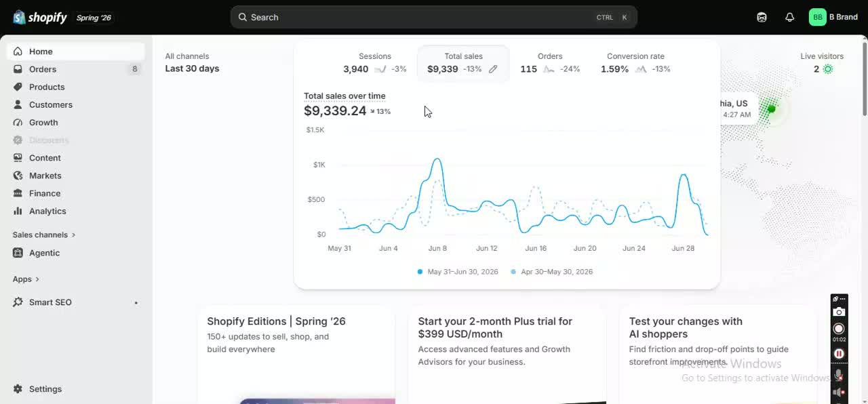Open the Home page in sidebar
The height and width of the screenshot is (404, 868).
[x=76, y=52]
